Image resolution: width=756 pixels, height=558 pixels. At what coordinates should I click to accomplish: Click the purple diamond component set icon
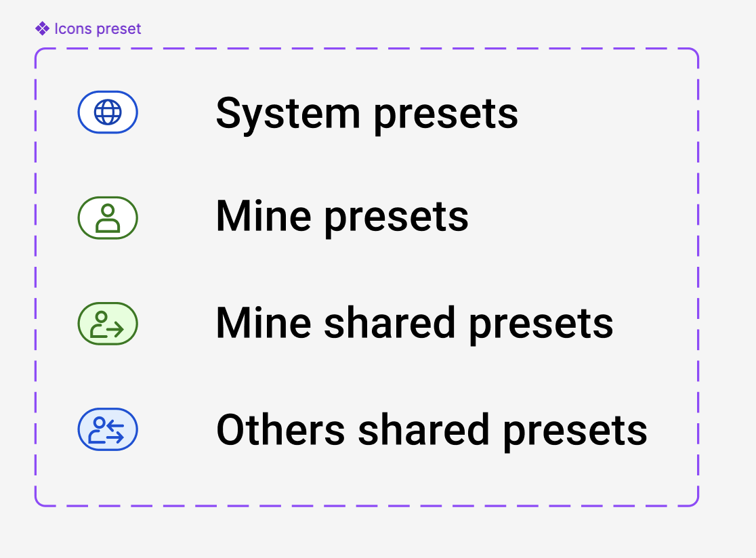point(42,28)
